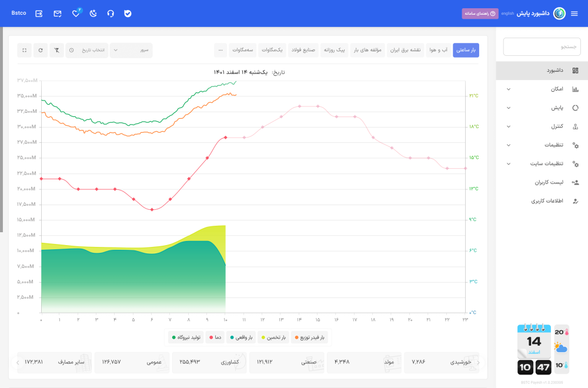This screenshot has width=588, height=388.
Task: Click the داشبورد پایش header title
Action: [533, 14]
